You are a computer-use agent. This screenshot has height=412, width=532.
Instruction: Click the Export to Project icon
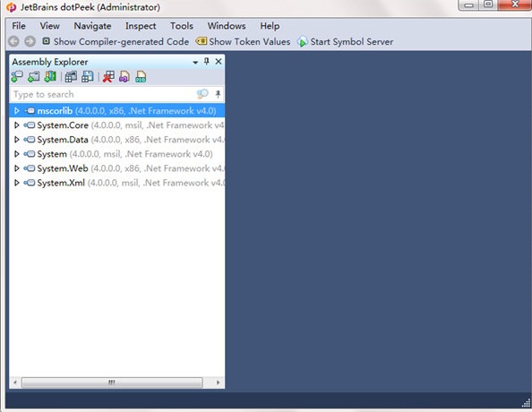(124, 77)
